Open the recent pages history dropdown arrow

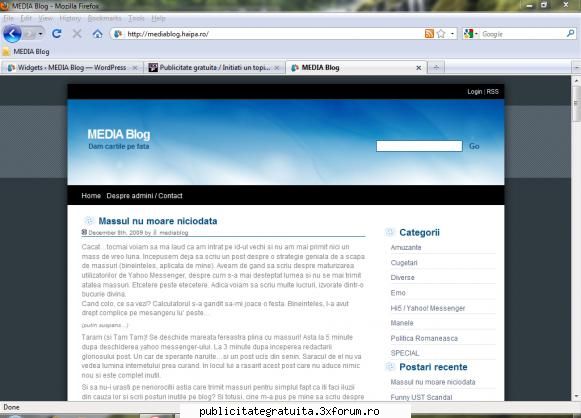[40, 34]
